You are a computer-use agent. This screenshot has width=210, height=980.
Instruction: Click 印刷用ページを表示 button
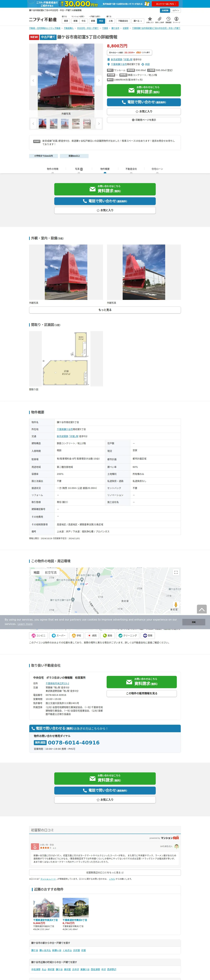coord(144,120)
